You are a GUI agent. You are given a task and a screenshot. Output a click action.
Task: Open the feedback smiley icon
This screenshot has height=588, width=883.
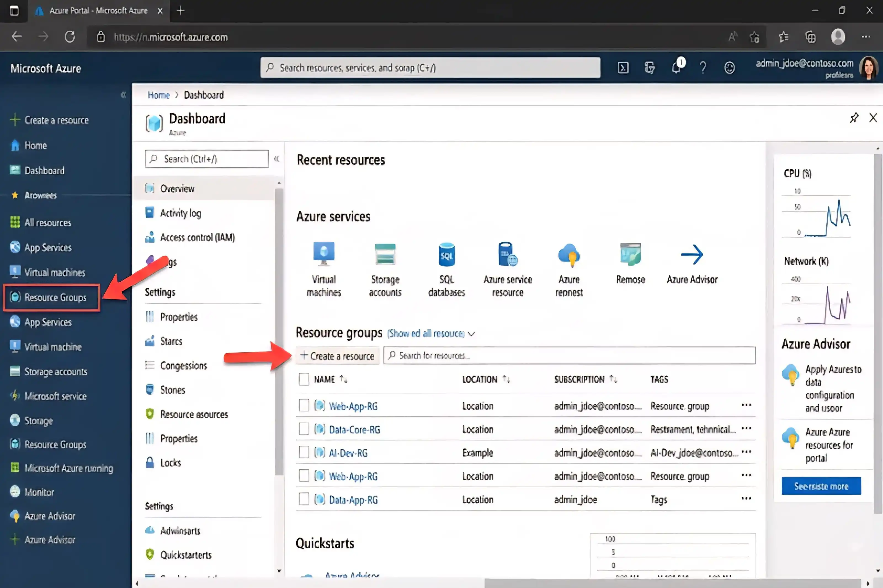[729, 68]
